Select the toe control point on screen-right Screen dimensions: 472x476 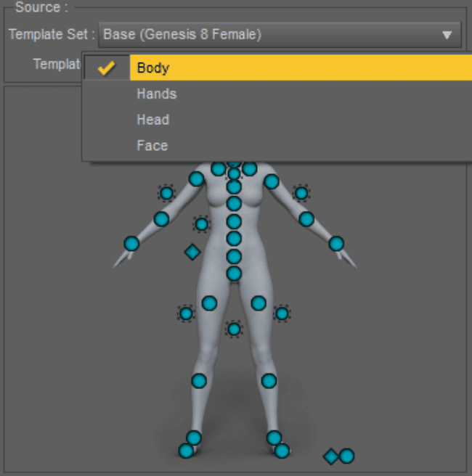click(282, 451)
